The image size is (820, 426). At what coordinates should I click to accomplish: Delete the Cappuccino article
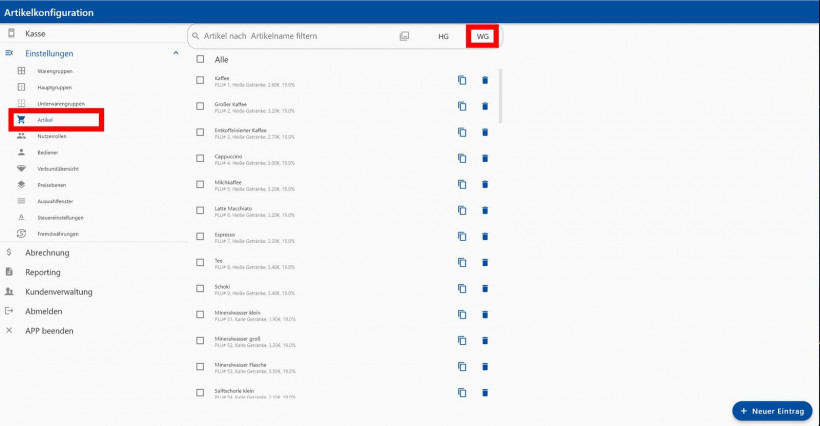pyautogui.click(x=485, y=158)
